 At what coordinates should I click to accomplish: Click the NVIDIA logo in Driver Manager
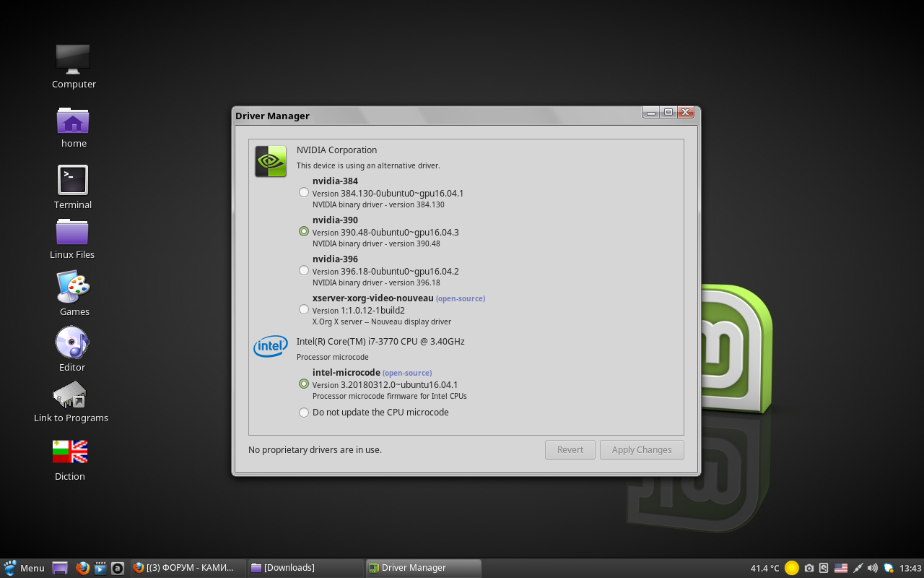(x=271, y=161)
